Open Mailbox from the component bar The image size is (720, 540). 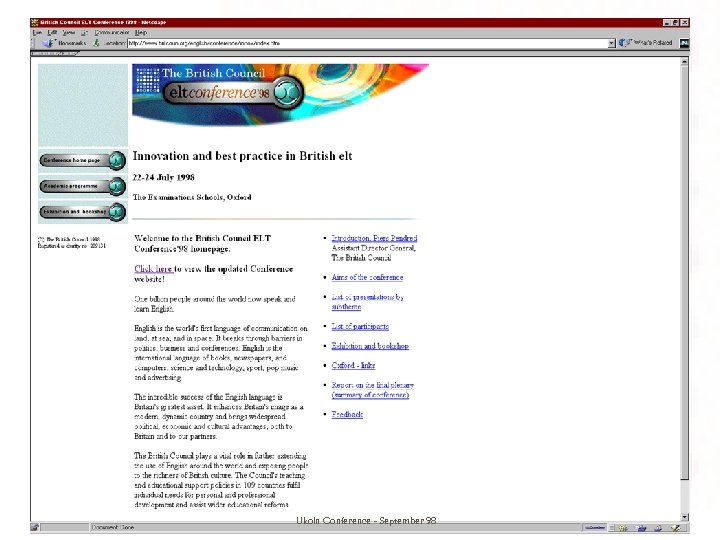tap(641, 528)
